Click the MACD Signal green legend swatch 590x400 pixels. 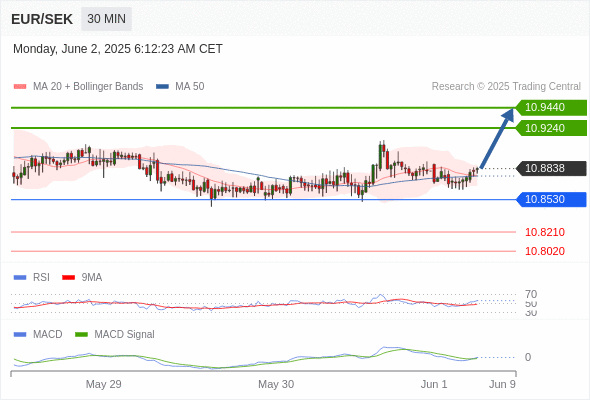81,334
